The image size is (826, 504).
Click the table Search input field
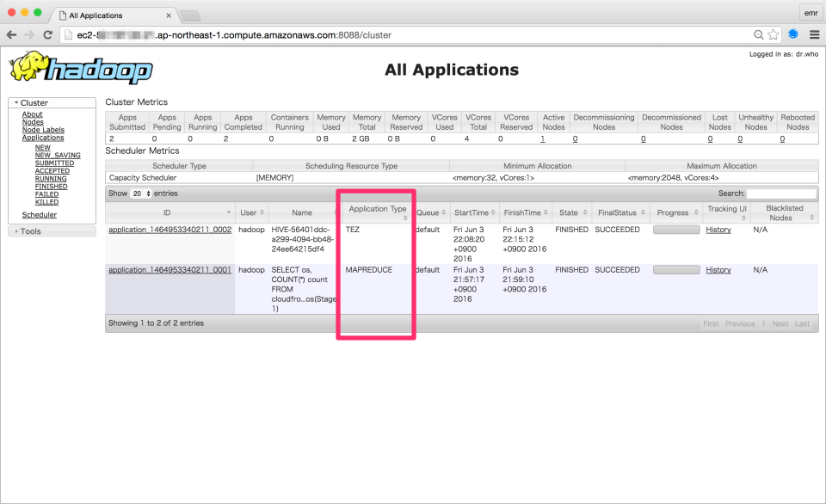click(x=780, y=194)
